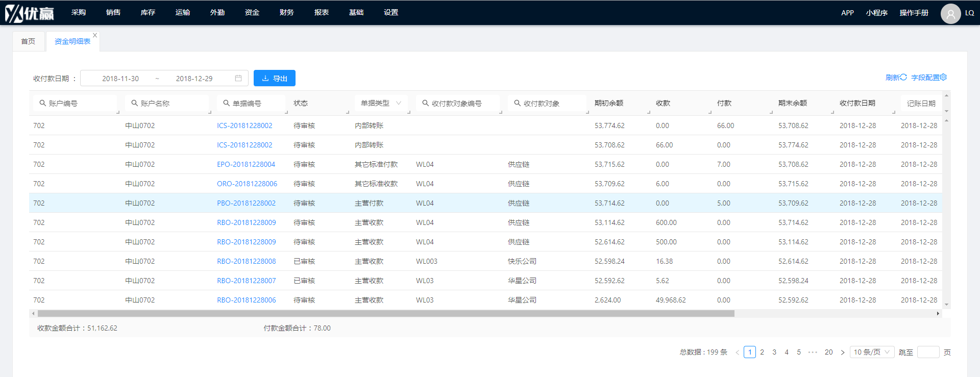
Task: Open the 基础 menu
Action: (356, 12)
